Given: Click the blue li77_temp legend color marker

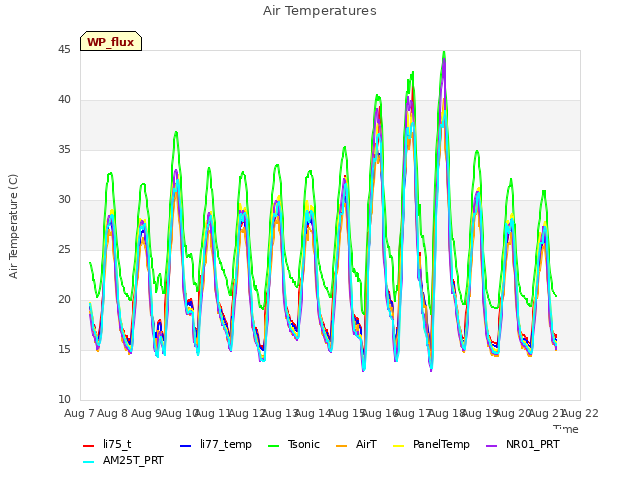Looking at the screenshot, I should click(186, 446).
